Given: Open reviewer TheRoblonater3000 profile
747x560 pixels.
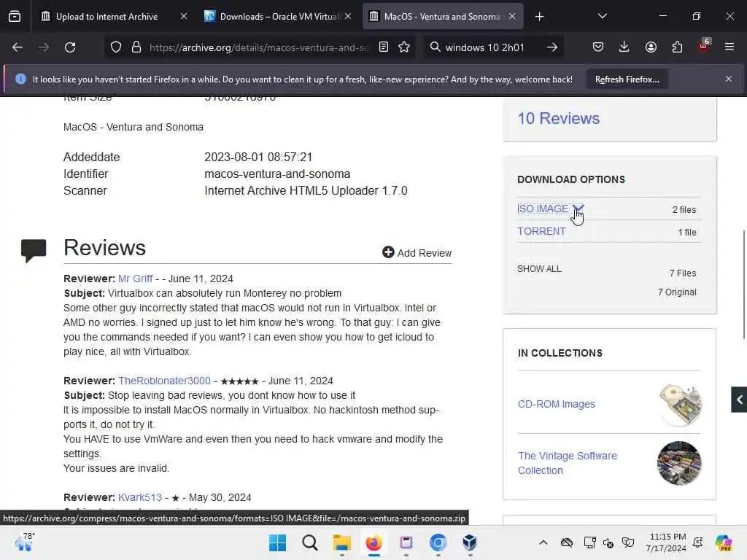Looking at the screenshot, I should [x=164, y=381].
